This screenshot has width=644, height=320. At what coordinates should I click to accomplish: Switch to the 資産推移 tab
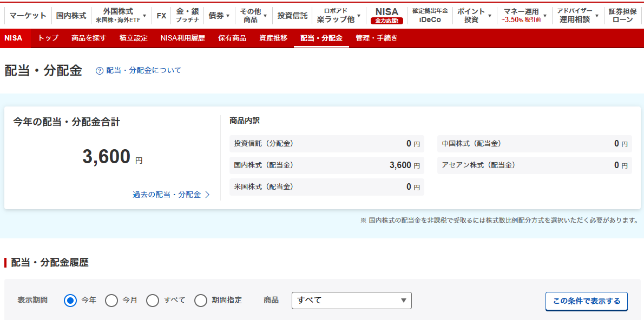tap(273, 38)
